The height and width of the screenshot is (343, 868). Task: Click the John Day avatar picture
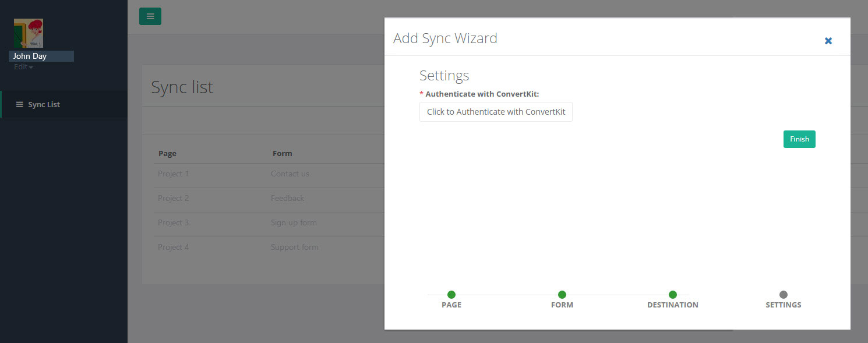click(x=29, y=33)
